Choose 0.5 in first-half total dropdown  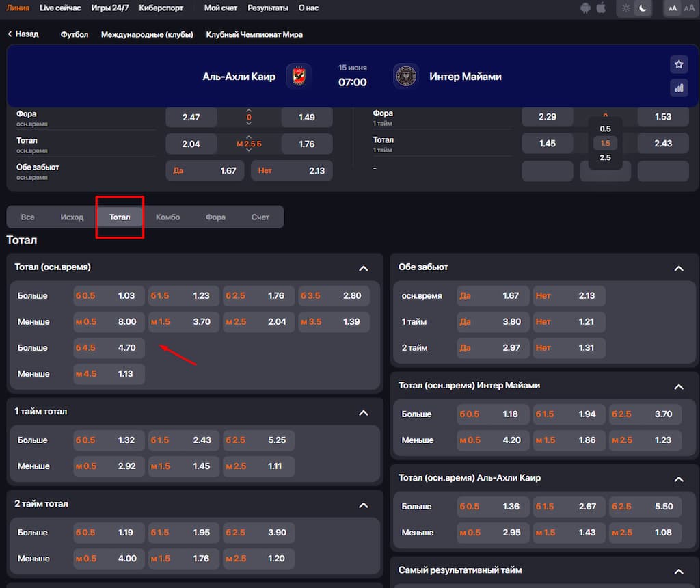tap(605, 129)
